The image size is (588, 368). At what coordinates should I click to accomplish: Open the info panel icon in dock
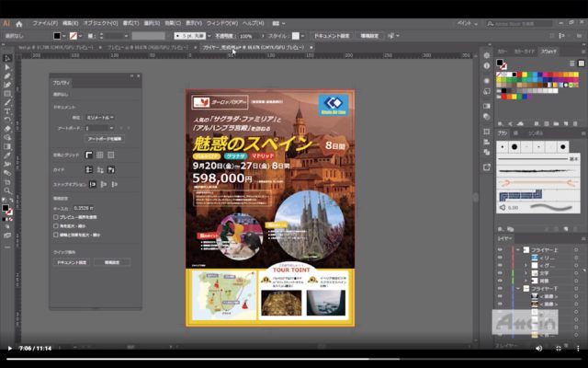pyautogui.click(x=487, y=65)
